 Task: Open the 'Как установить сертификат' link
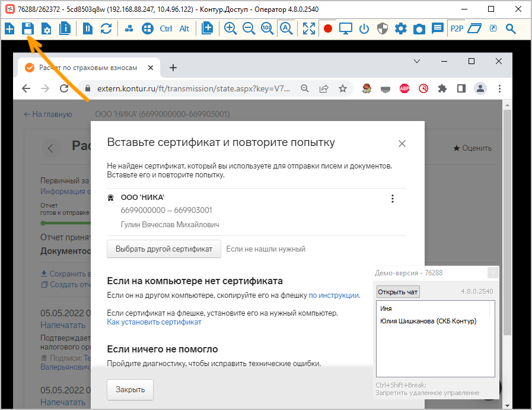pyautogui.click(x=154, y=322)
